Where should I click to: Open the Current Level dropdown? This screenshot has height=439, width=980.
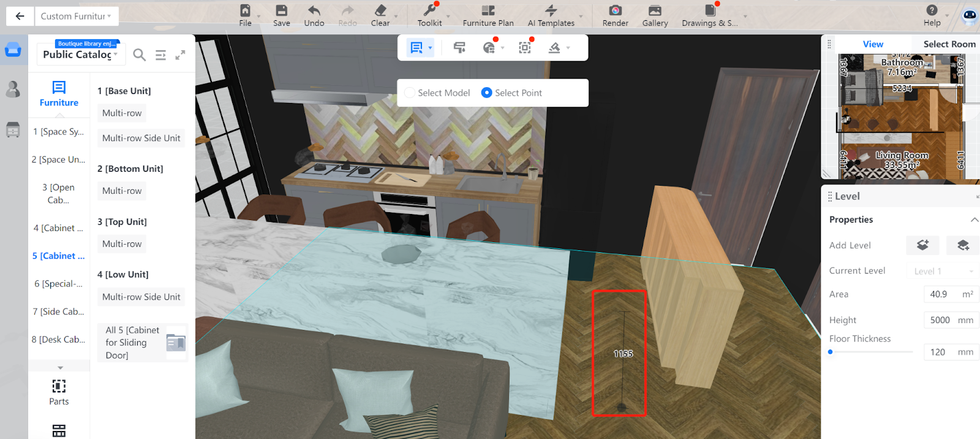(942, 271)
